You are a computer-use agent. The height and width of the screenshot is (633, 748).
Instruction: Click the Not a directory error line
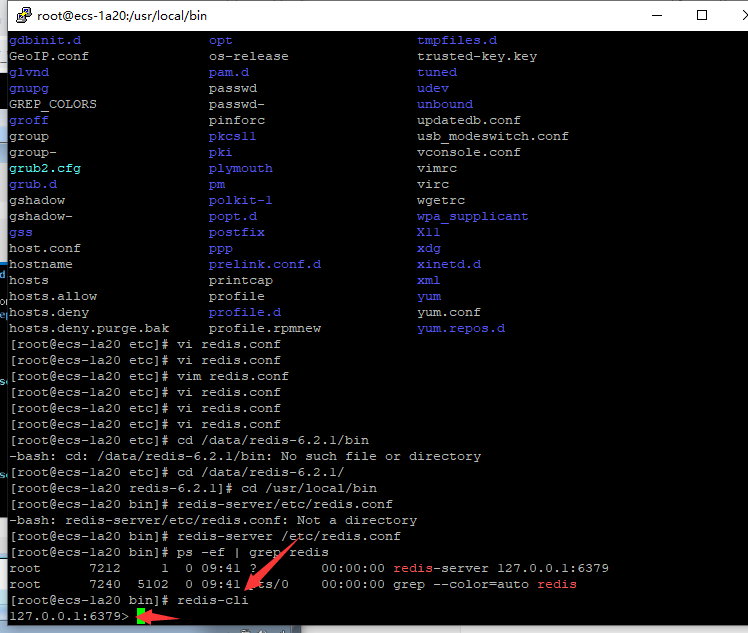click(x=213, y=520)
